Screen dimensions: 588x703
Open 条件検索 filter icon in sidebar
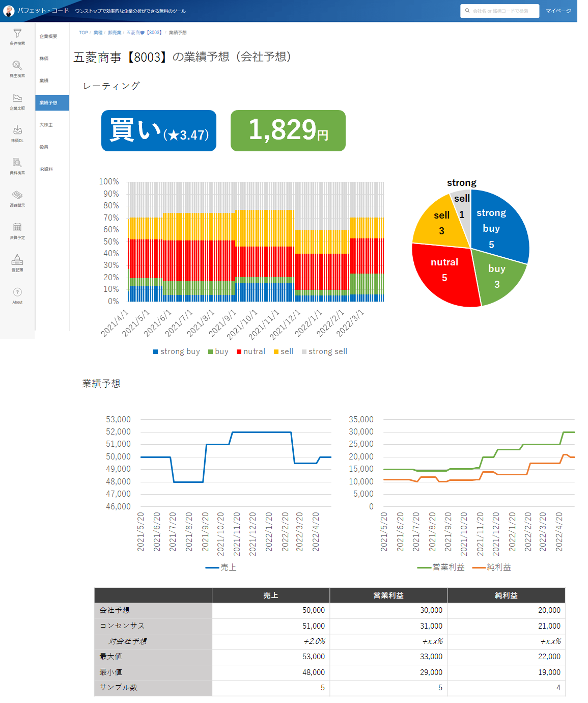[x=17, y=34]
